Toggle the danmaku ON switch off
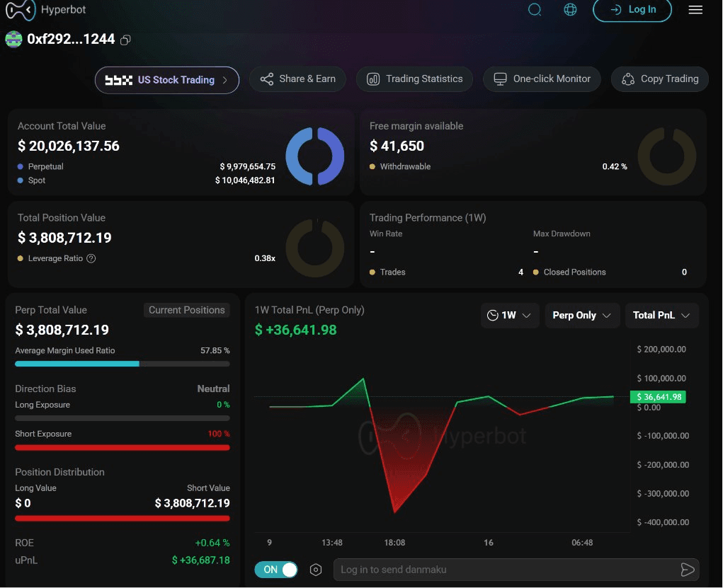This screenshot has width=723, height=588. [x=276, y=570]
